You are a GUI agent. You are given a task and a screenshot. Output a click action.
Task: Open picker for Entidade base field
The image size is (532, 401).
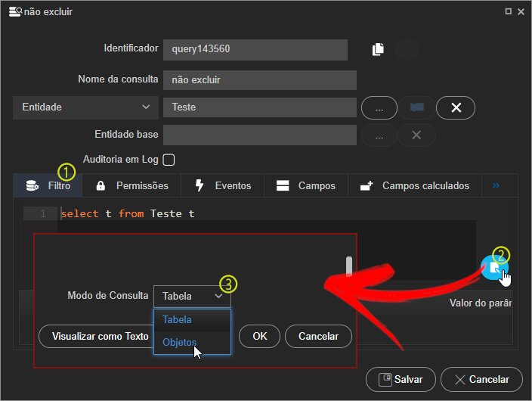[379, 135]
